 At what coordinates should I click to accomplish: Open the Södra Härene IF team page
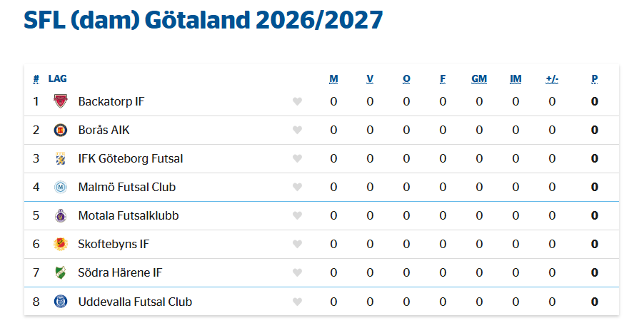coord(120,272)
